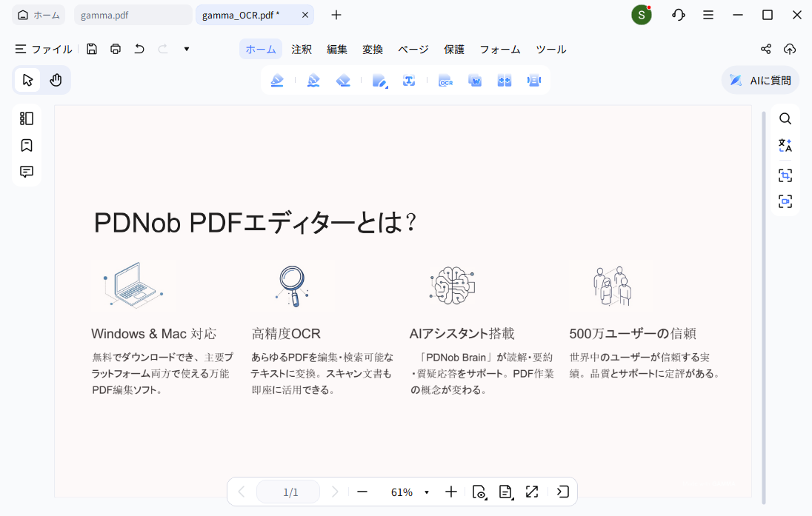Launch the screenshot capture tool from the sidebar
This screenshot has width=812, height=516.
[785, 175]
